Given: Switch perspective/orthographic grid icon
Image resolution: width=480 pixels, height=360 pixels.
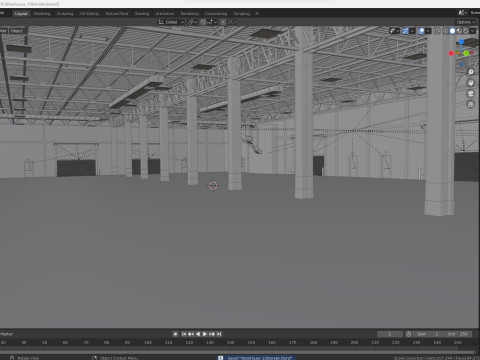Looking at the screenshot, I should pyautogui.click(x=471, y=104).
